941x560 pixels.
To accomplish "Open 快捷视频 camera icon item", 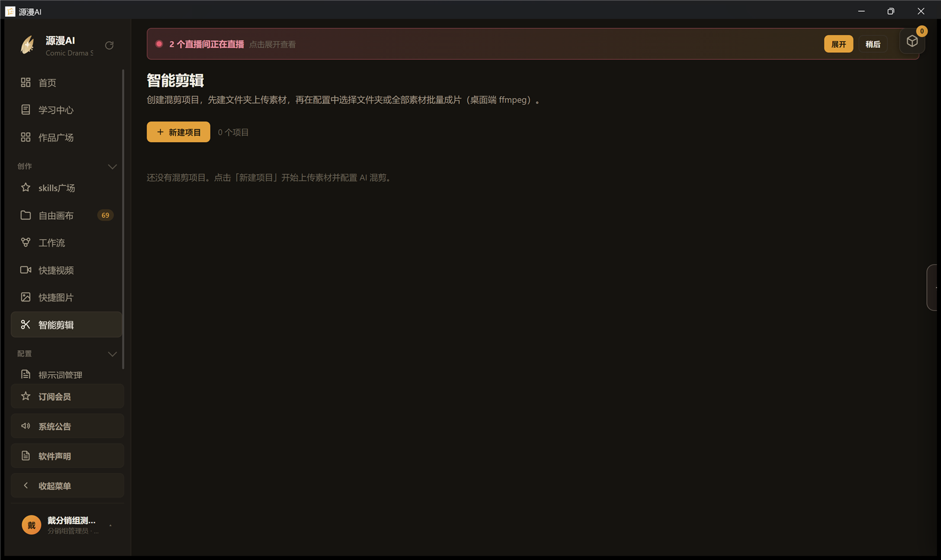I will click(66, 270).
